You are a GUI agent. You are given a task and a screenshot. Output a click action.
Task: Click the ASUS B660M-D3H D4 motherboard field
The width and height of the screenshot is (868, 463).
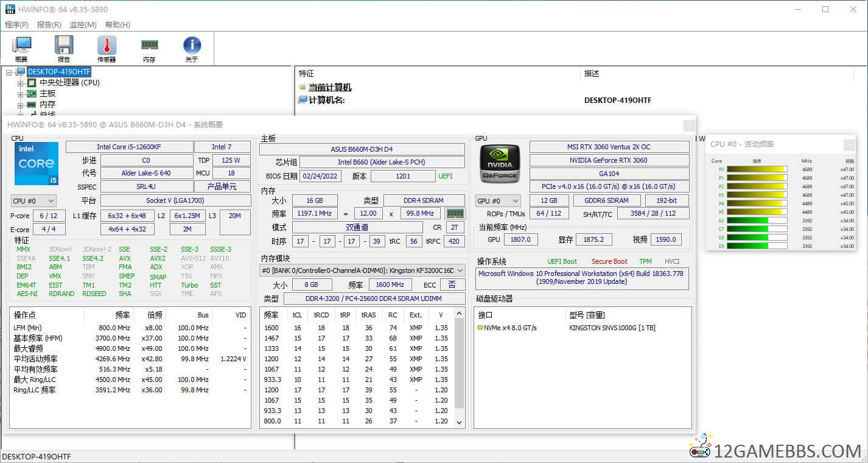[362, 149]
